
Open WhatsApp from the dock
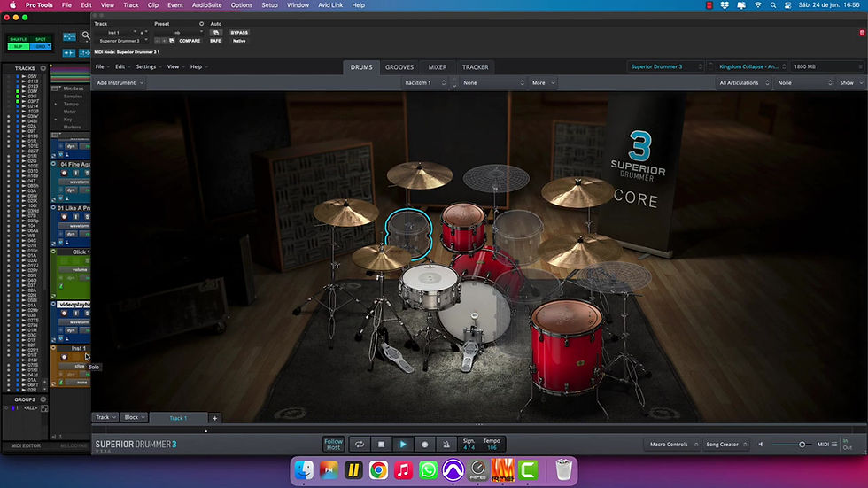point(429,470)
